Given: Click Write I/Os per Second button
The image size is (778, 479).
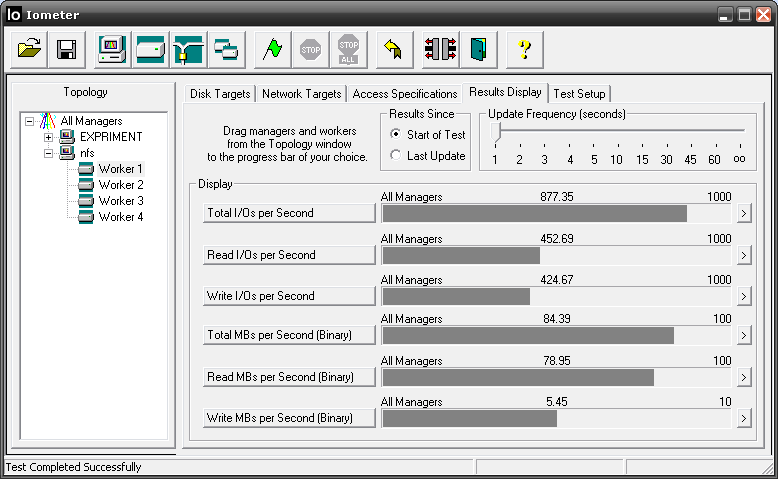Looking at the screenshot, I should [x=289, y=296].
